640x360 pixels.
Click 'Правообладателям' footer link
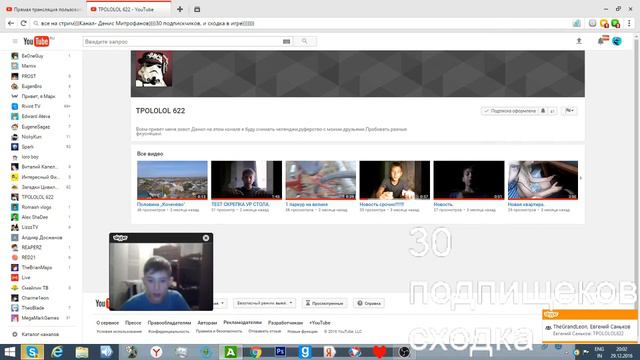coord(169,323)
